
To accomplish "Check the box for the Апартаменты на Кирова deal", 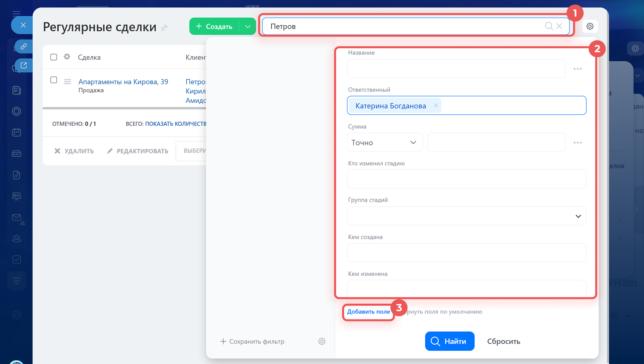I will [x=54, y=80].
